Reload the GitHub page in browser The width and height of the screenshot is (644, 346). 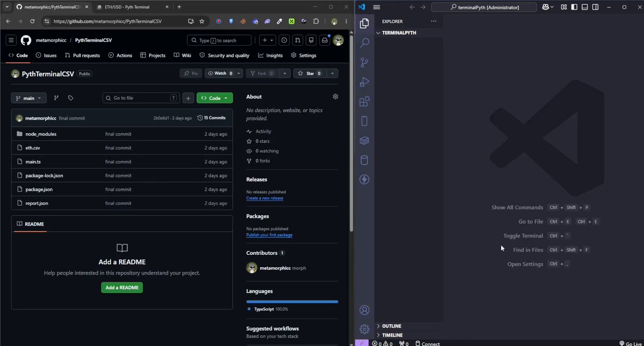pos(32,21)
